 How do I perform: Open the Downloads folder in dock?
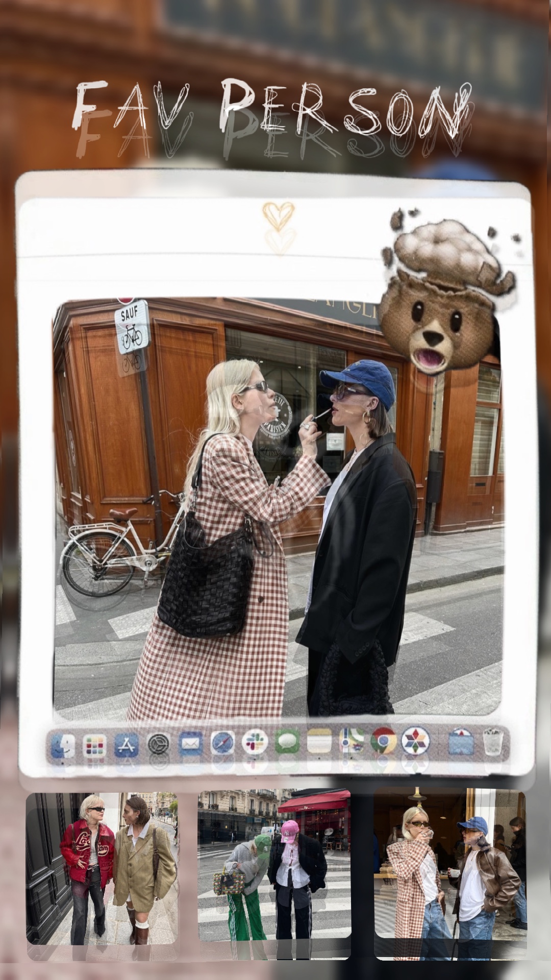[x=461, y=742]
